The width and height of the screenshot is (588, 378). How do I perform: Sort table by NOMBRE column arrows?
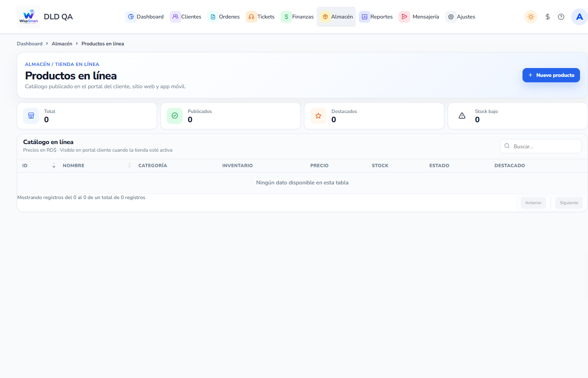pyautogui.click(x=129, y=165)
